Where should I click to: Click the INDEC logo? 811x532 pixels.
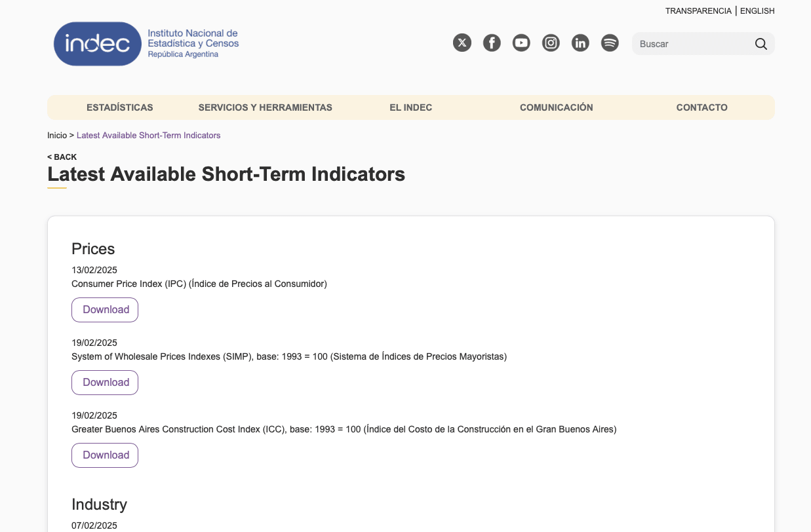coord(98,44)
